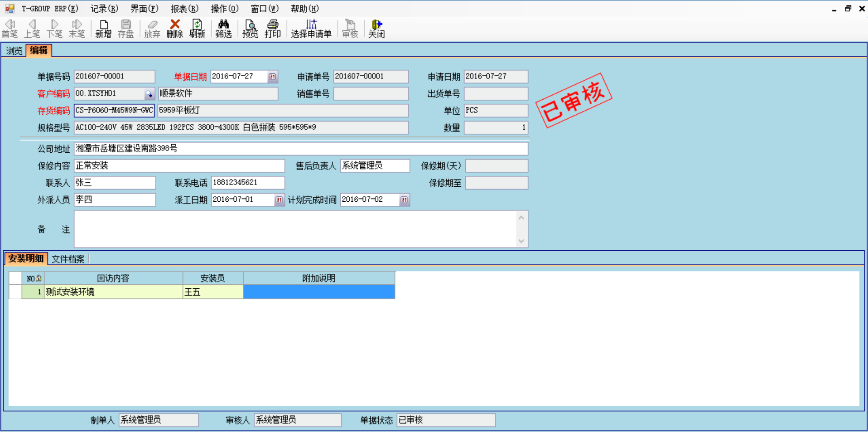Click the 回访内容 column header
Image resolution: width=868 pixels, height=432 pixels.
113,278
